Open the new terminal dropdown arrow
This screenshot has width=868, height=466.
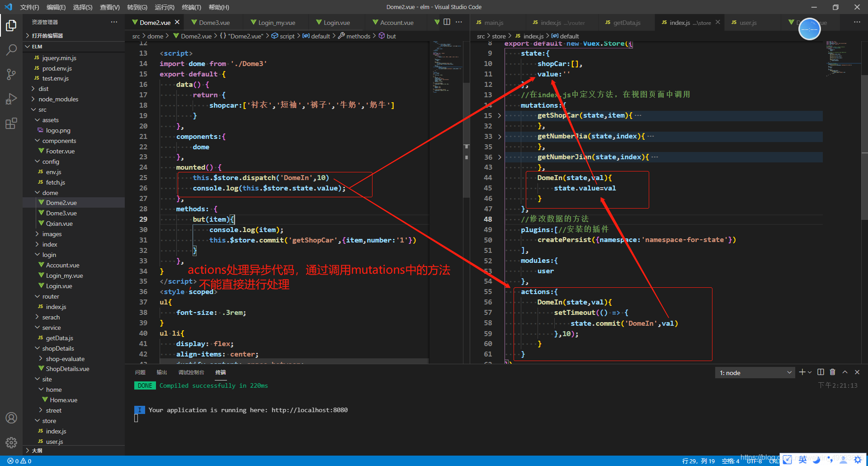tap(809, 372)
